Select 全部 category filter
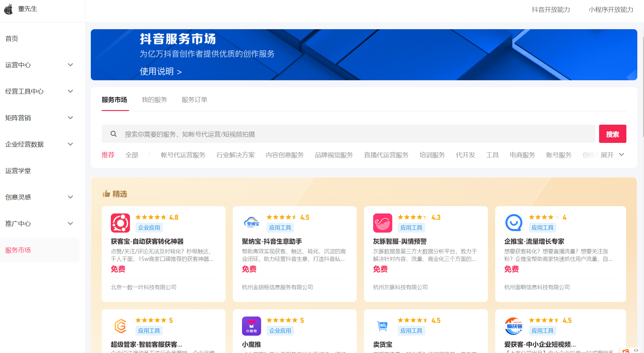Image resolution: width=644 pixels, height=353 pixels. pos(132,155)
